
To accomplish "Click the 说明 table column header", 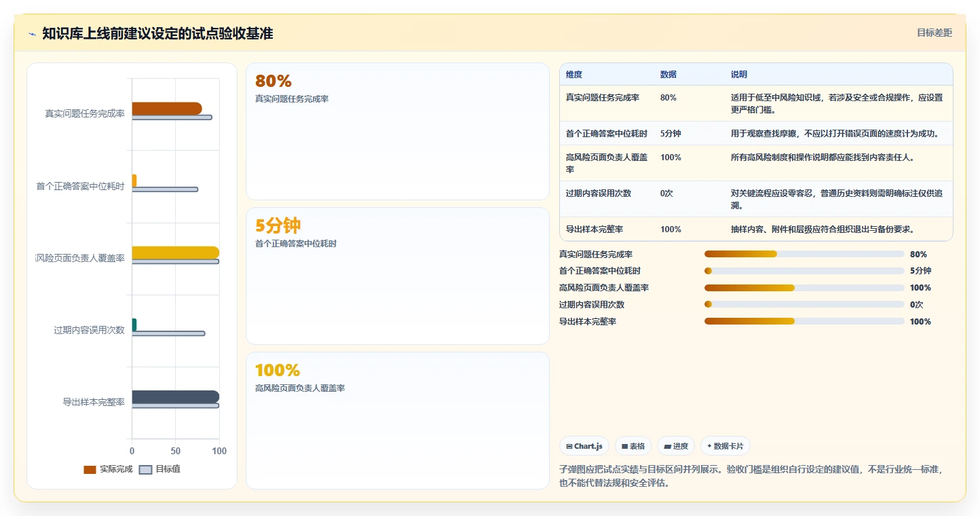I will (738, 75).
